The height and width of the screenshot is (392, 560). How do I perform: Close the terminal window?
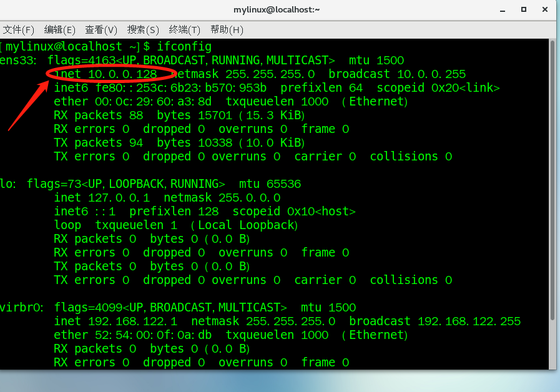[x=544, y=9]
